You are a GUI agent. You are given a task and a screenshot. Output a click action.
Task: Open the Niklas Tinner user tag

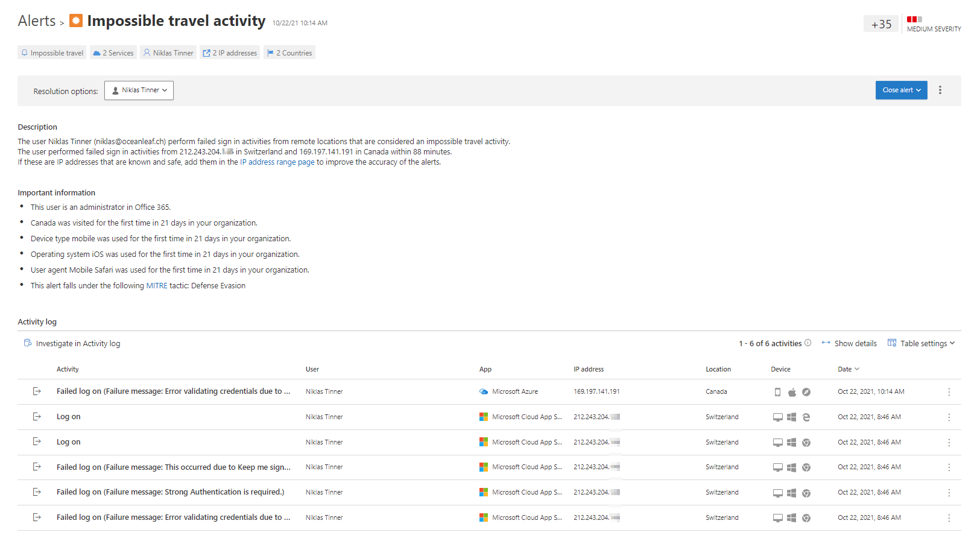pos(168,53)
